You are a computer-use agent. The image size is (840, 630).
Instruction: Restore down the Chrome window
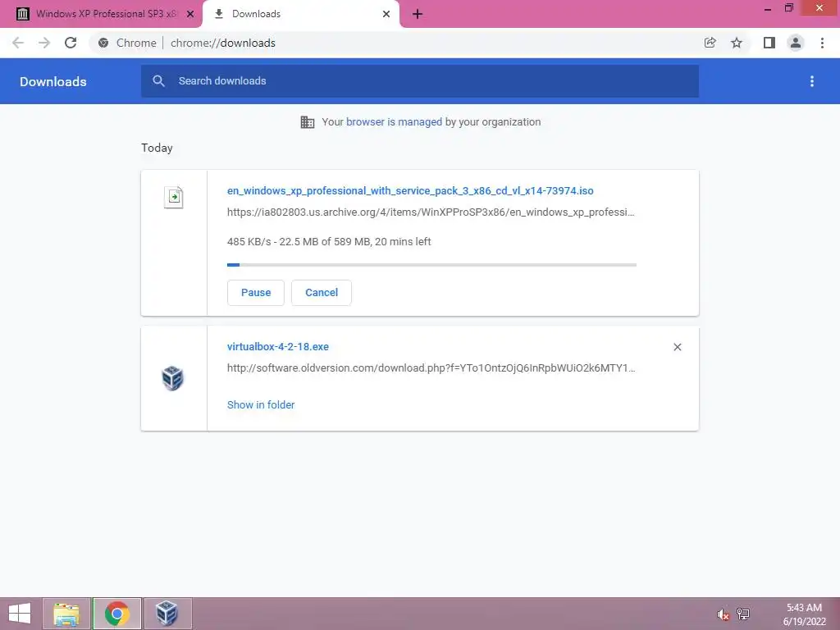(789, 8)
